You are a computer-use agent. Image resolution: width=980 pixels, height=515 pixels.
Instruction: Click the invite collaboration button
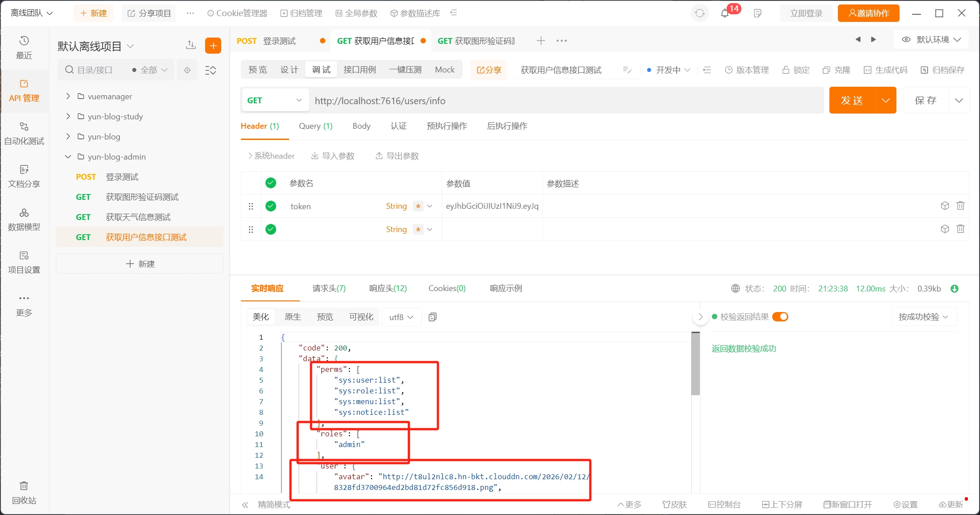[868, 13]
